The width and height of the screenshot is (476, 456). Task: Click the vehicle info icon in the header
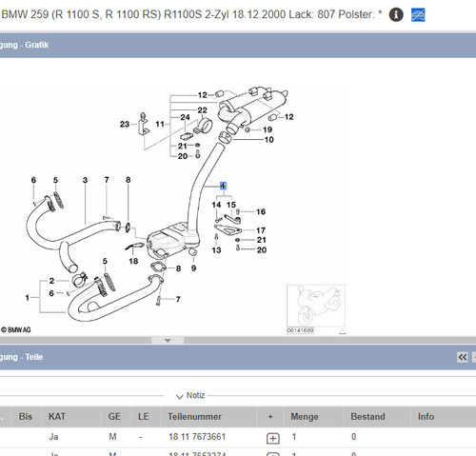(396, 14)
